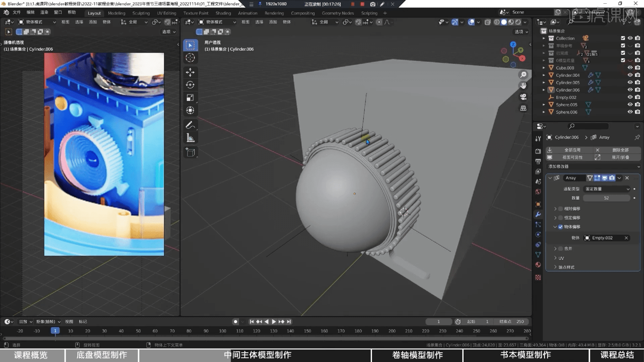Select the Add Cube tool
Screen dimensions: 644x362
coord(190,152)
